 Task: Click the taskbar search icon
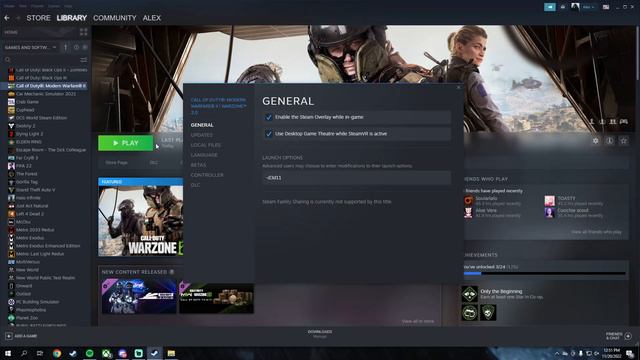pos(24,353)
